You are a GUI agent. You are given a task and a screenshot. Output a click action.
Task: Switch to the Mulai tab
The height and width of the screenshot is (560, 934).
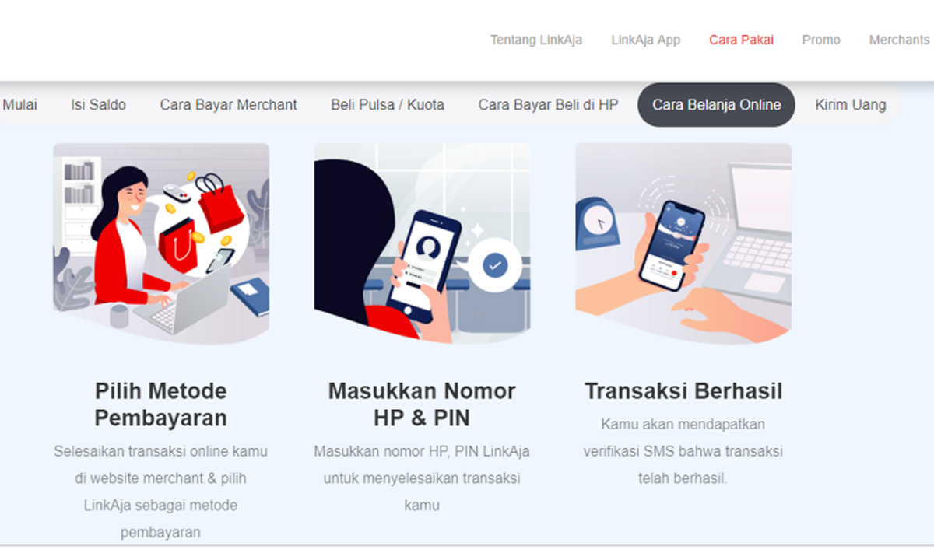point(19,104)
